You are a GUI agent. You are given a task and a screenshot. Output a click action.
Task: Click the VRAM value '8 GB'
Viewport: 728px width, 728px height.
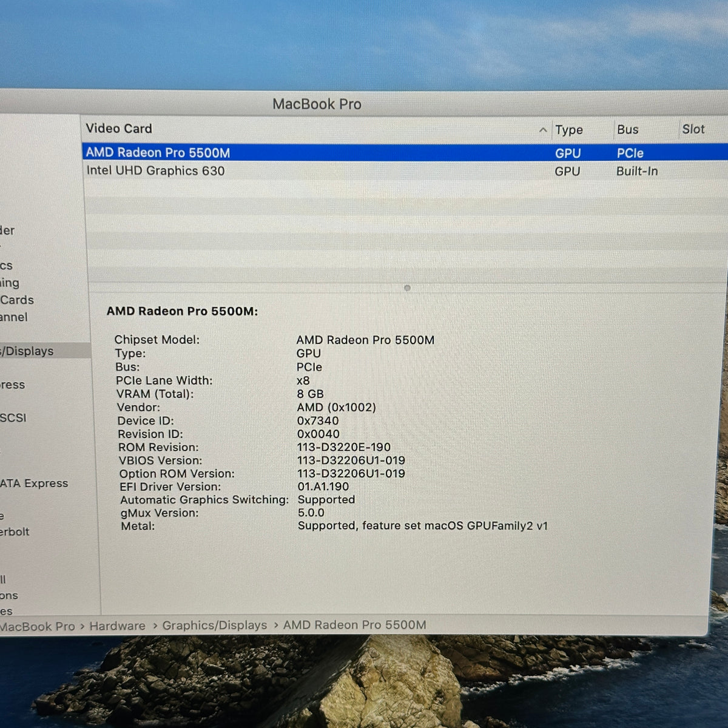tap(310, 394)
